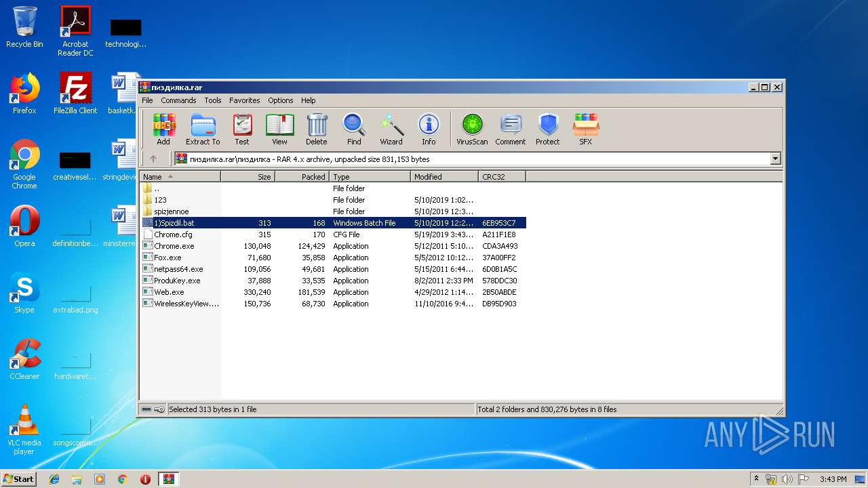This screenshot has width=868, height=488.
Task: Click the SFX toolbar icon
Action: [x=585, y=129]
